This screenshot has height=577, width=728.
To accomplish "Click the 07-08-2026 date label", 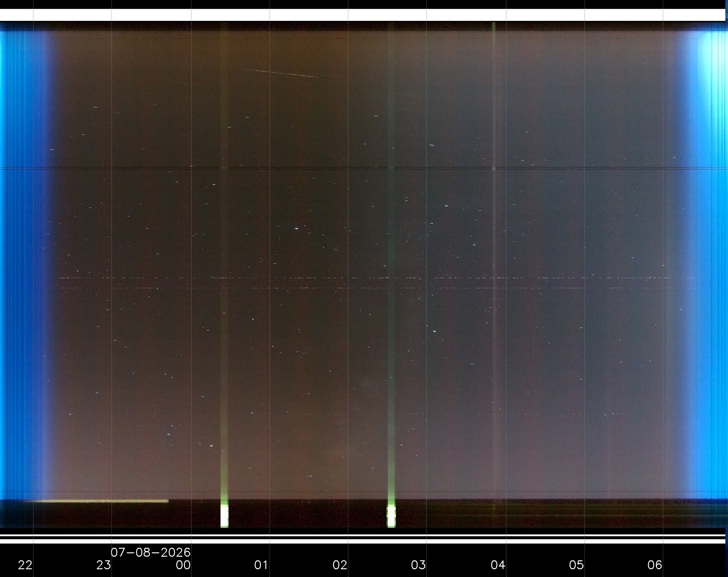I will [151, 552].
